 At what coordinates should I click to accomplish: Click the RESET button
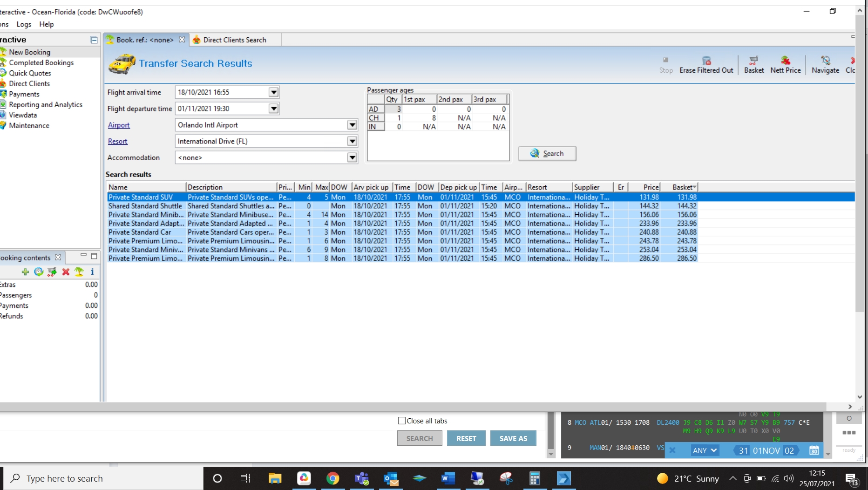466,438
